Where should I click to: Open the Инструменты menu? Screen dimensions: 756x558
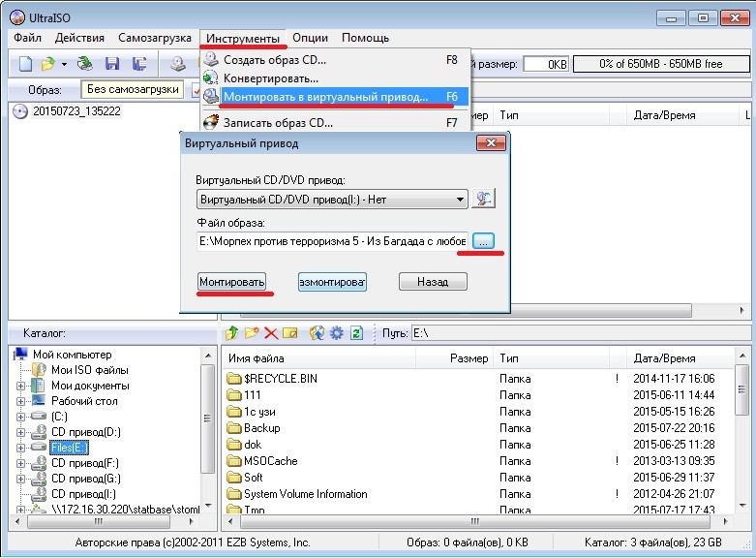(x=243, y=38)
